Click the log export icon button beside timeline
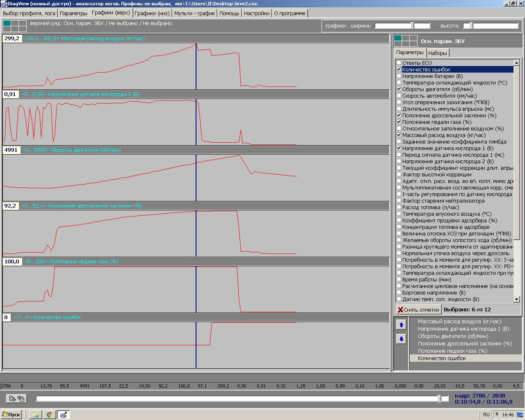This screenshot has width=525, height=420. [x=17, y=398]
